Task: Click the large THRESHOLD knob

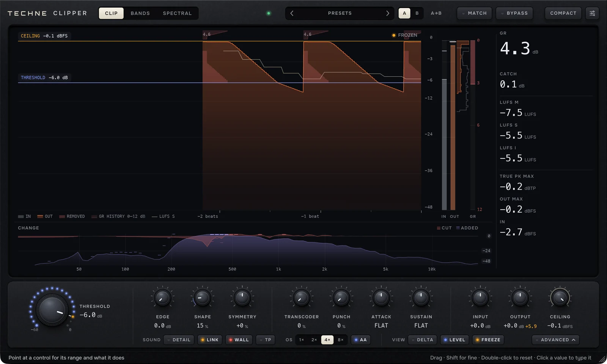Action: (52, 310)
